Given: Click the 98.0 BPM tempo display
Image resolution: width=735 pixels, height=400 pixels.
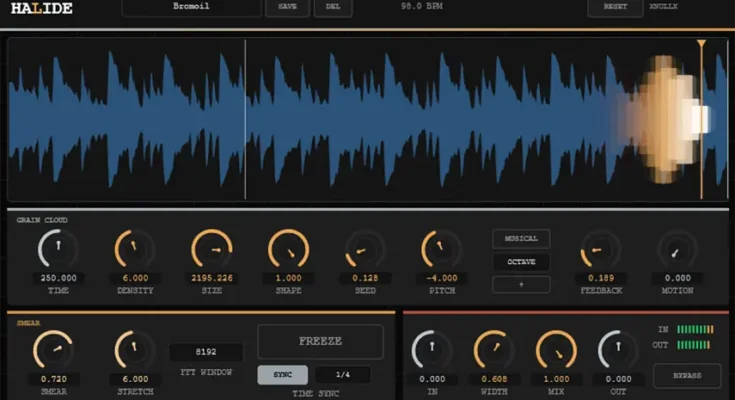Looking at the screenshot, I should click(421, 6).
